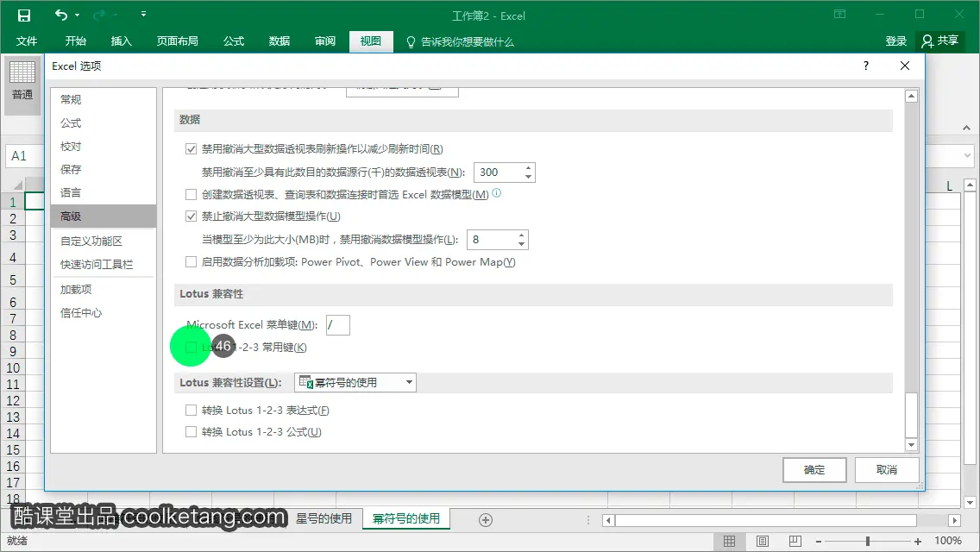Click the Sign in label
The image size is (980, 552).
(895, 41)
